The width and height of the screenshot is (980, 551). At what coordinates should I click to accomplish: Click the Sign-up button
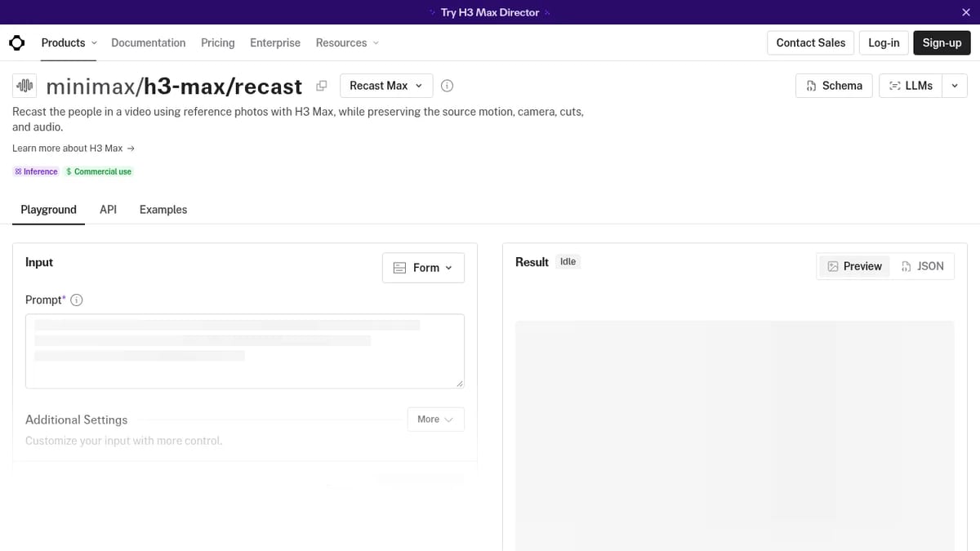942,42
